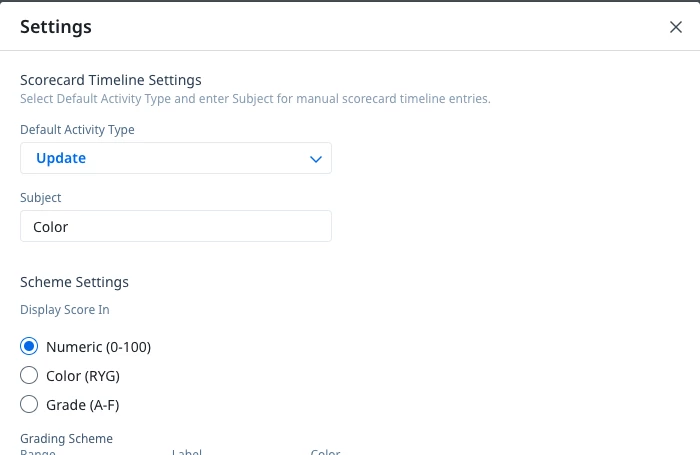Focus the Subject field containing 'Color'
This screenshot has height=455, width=700.
coord(176,226)
